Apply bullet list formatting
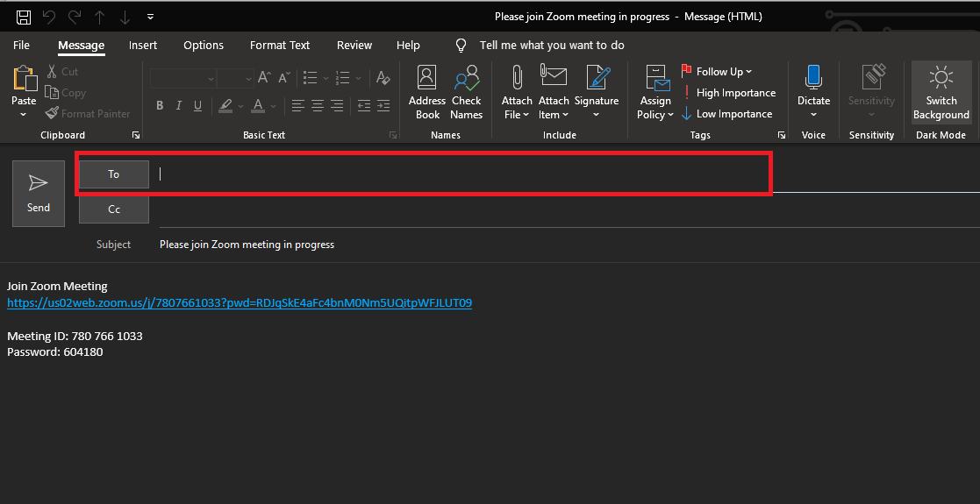This screenshot has height=504, width=980. click(310, 78)
